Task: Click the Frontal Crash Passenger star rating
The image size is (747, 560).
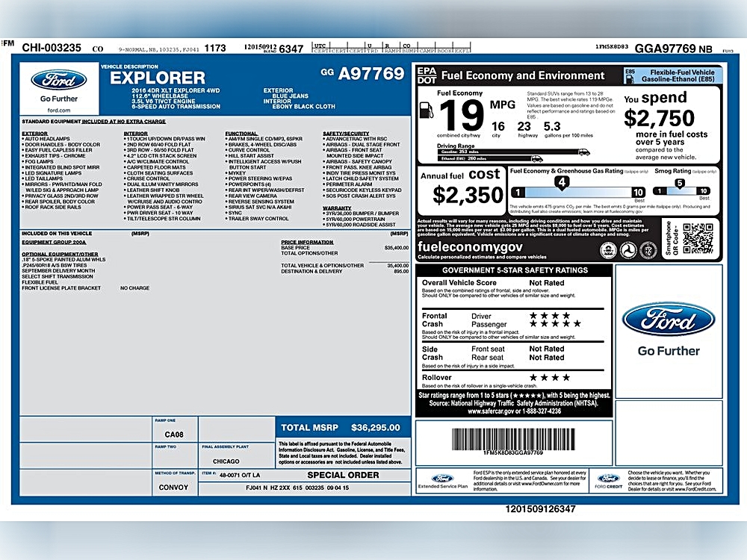Action: (x=555, y=324)
